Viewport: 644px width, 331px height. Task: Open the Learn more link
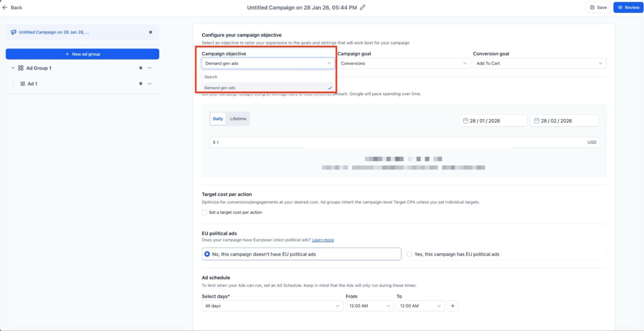[322, 240]
